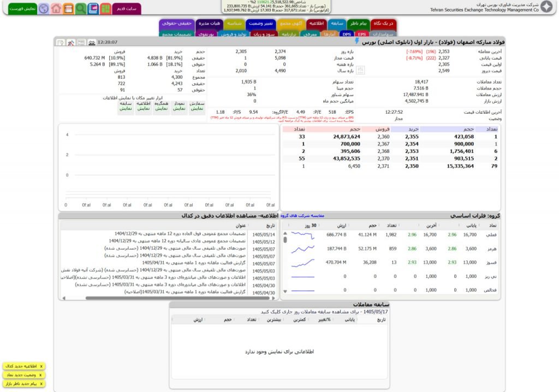Close the اطلاعیه جدید کدال notification

coord(41,366)
